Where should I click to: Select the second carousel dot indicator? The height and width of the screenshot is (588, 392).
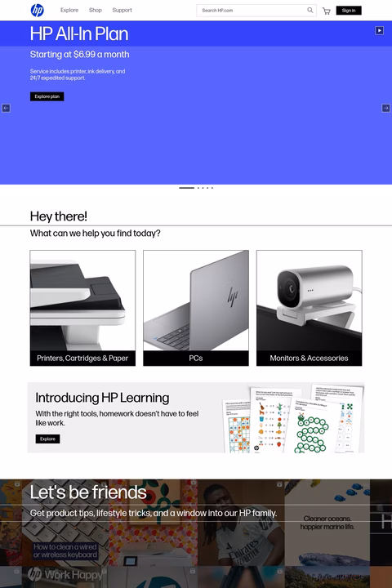pyautogui.click(x=198, y=188)
